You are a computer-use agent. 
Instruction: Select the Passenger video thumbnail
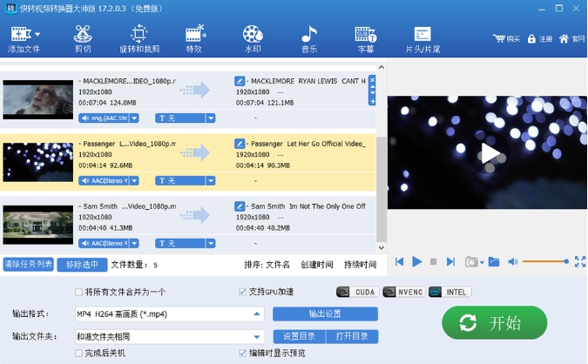[x=37, y=162]
